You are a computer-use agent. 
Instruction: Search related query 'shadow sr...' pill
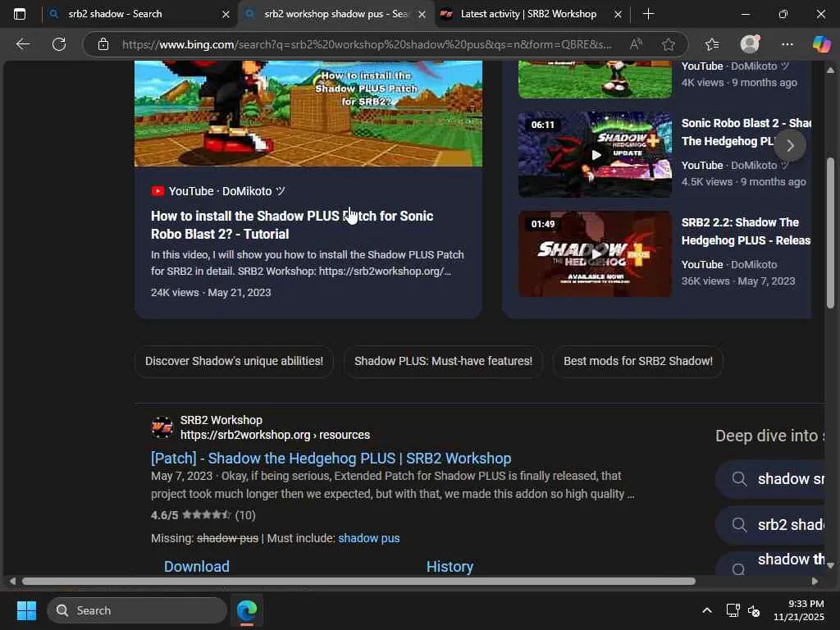pyautogui.click(x=771, y=479)
